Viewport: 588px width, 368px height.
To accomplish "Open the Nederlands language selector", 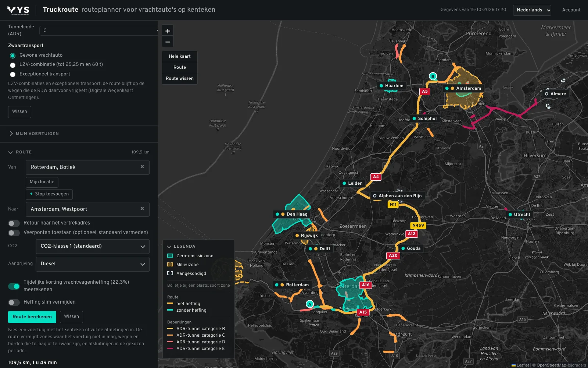I will (532, 10).
